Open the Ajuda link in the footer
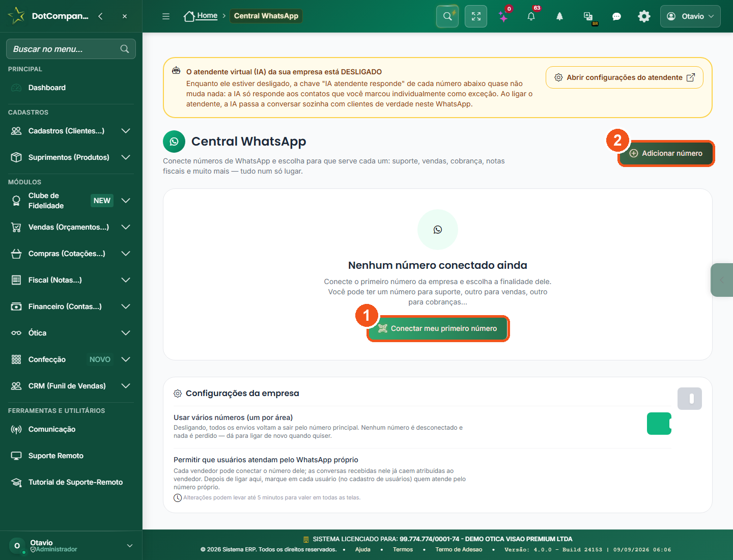The height and width of the screenshot is (560, 733). tap(363, 549)
